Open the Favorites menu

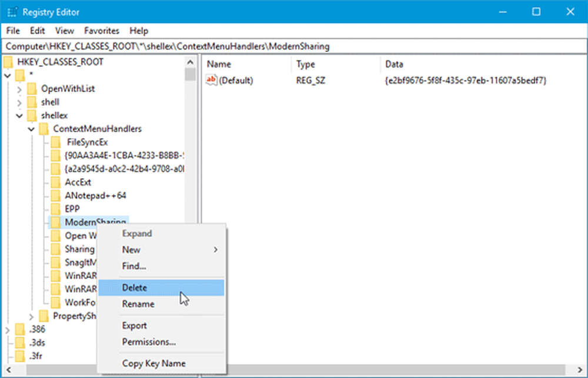(x=102, y=31)
